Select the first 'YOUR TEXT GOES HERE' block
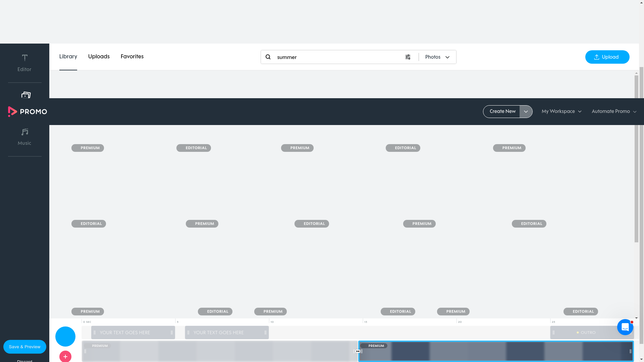This screenshot has height=362, width=644. click(x=133, y=333)
